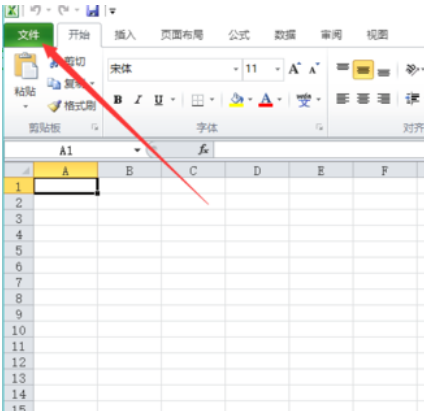Click the Center text alignment icon
424x411 pixels.
pos(363,99)
